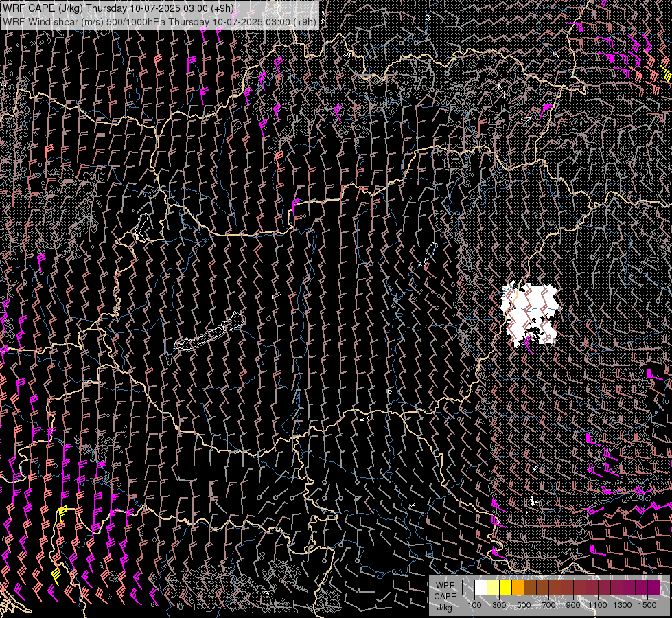Select the purple legend swatch above 1500
Screen dimensions: 672x618
tap(654, 588)
